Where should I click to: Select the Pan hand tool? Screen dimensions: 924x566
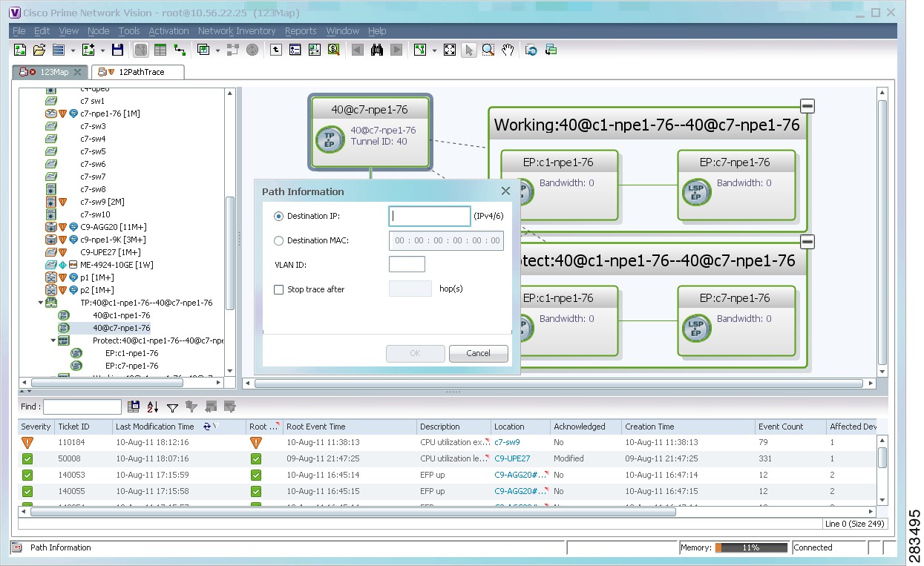coord(508,50)
